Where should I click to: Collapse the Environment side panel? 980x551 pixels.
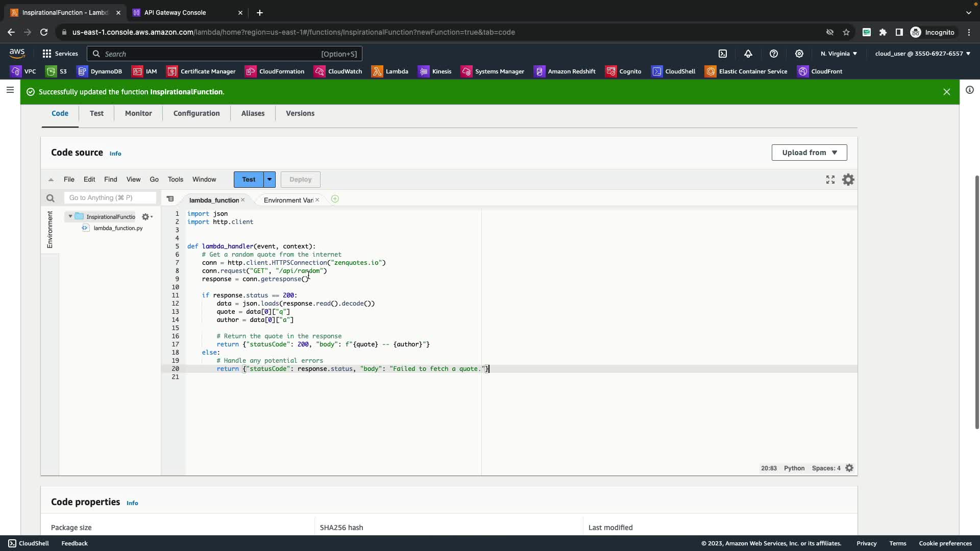pos(50,230)
